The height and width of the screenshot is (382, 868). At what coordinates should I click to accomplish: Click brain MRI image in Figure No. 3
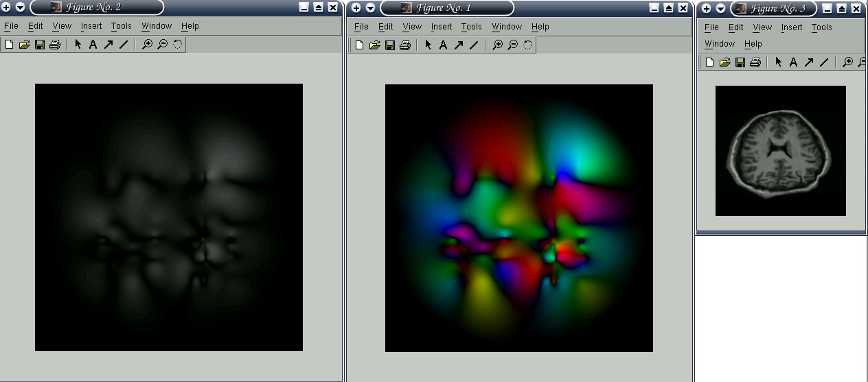[781, 151]
